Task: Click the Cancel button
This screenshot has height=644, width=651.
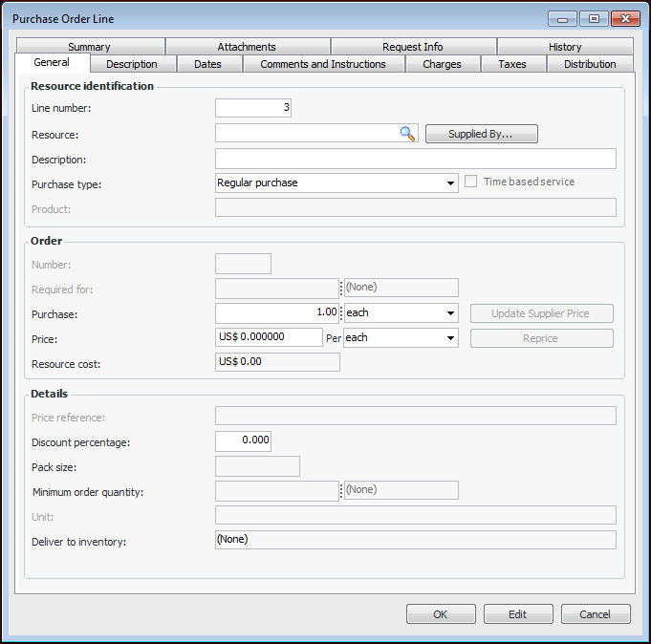Action: [596, 614]
